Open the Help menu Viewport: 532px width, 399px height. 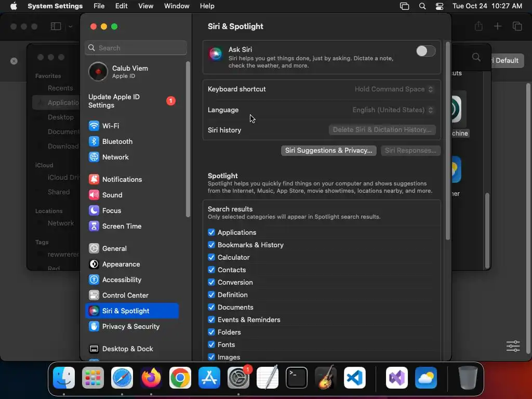(x=207, y=6)
